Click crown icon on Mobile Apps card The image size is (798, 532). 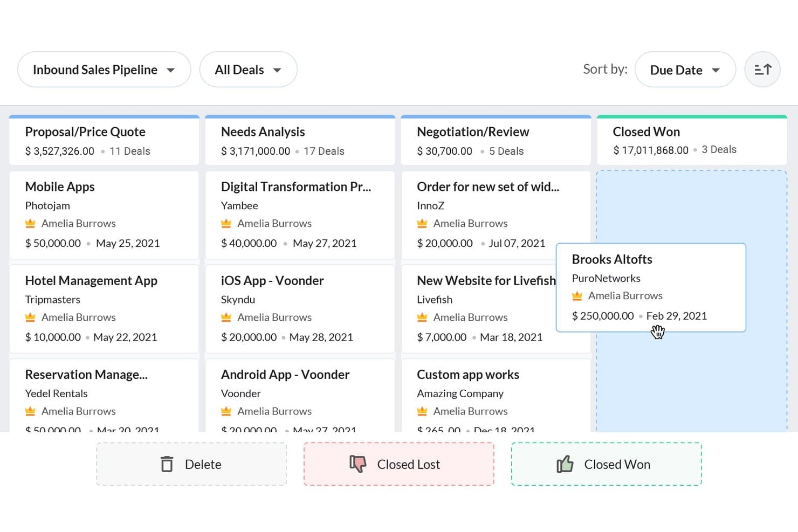(30, 223)
